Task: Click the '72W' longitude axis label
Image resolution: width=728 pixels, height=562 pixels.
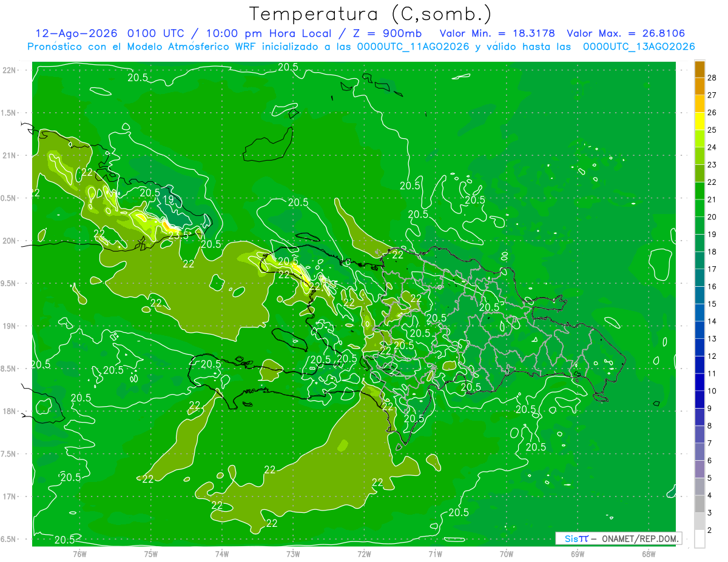Action: point(364,554)
